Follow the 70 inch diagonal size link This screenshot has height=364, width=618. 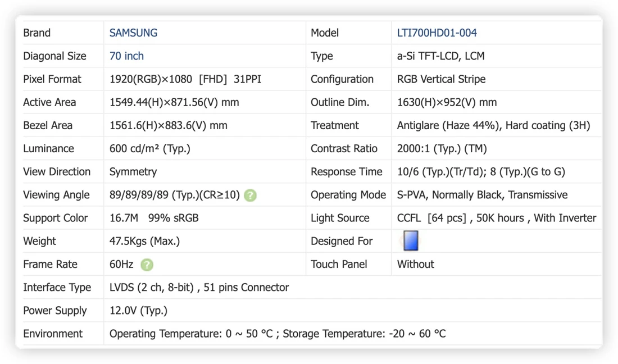[126, 56]
